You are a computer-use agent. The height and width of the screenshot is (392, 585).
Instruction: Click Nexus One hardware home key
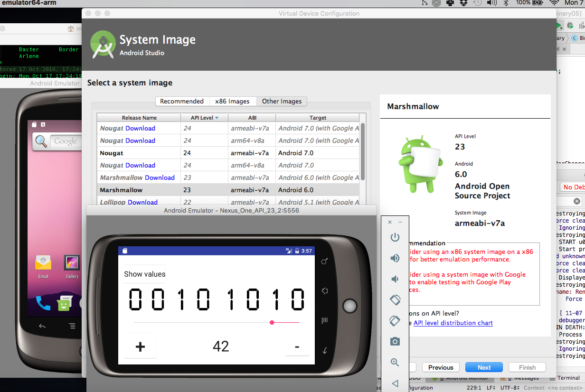(x=325, y=291)
